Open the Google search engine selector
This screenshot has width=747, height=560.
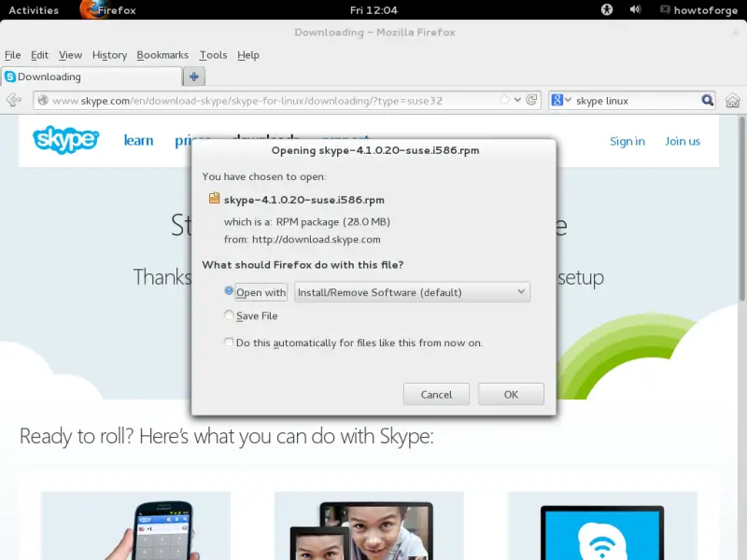(561, 100)
